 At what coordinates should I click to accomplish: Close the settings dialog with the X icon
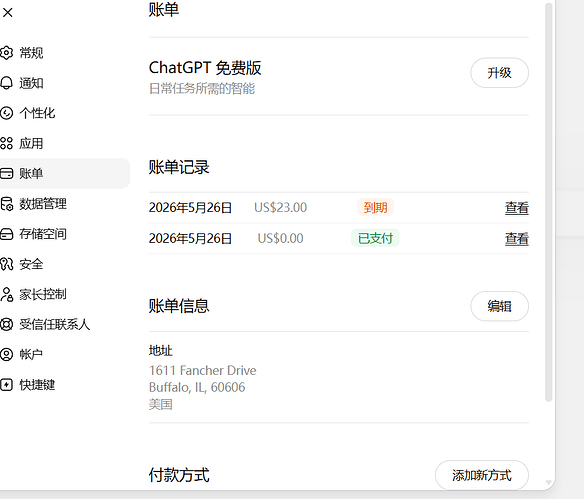click(7, 12)
